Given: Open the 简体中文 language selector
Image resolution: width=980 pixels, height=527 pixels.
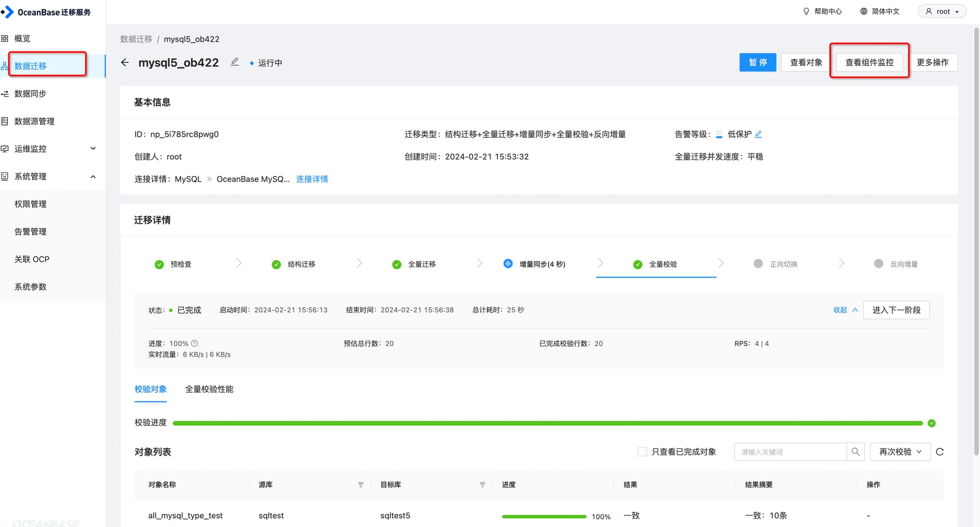Looking at the screenshot, I should coord(879,11).
